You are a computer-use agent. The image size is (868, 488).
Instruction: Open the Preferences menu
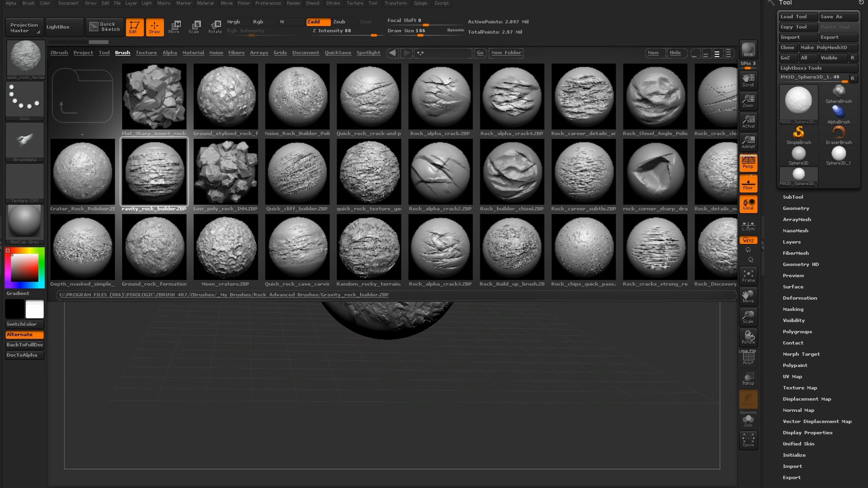pyautogui.click(x=268, y=3)
